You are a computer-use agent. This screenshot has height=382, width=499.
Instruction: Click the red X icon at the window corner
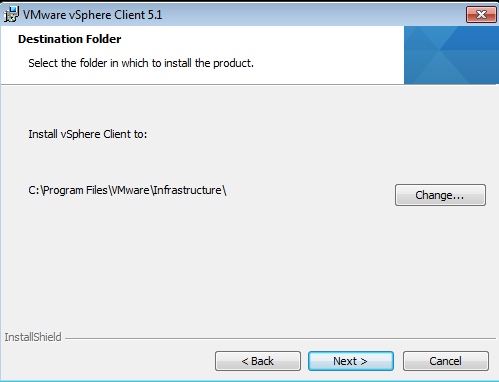click(481, 15)
